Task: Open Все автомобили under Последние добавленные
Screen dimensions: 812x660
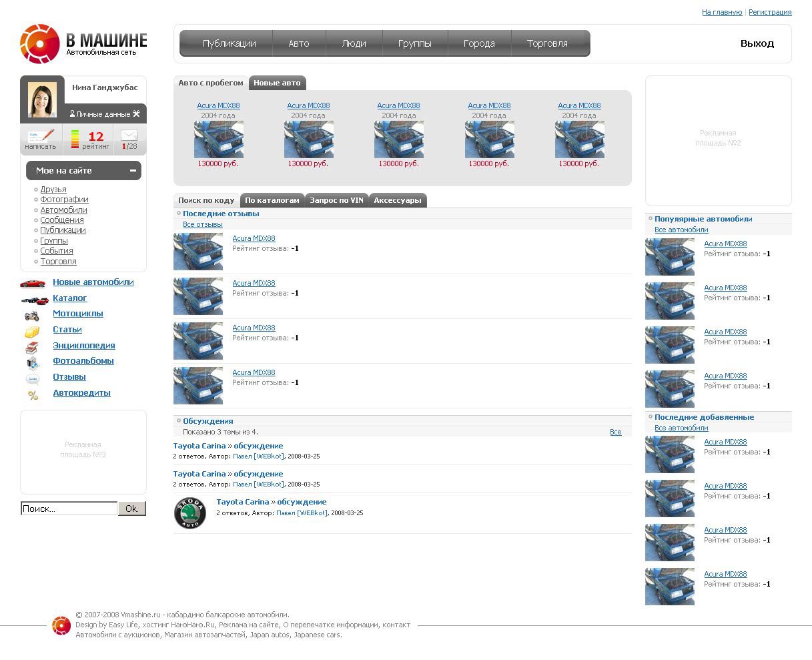Action: [681, 428]
